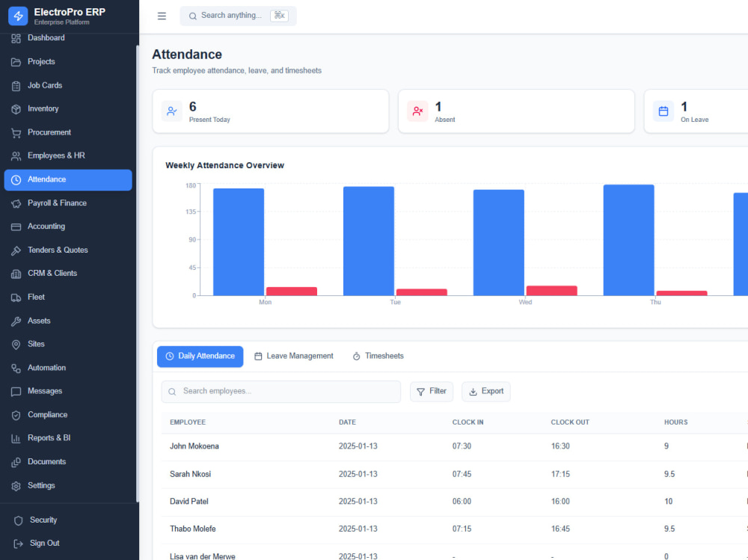The image size is (748, 560).
Task: Click Sign Out in sidebar
Action: (68, 544)
